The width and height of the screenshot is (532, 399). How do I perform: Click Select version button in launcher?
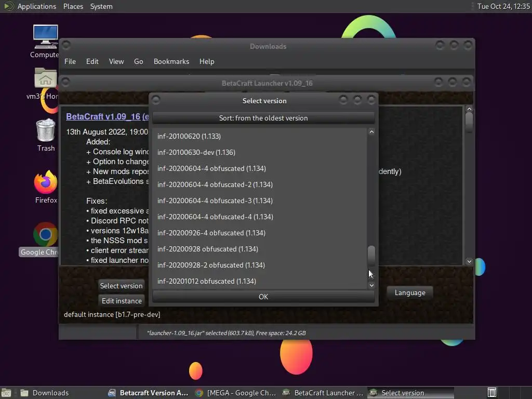pyautogui.click(x=121, y=286)
